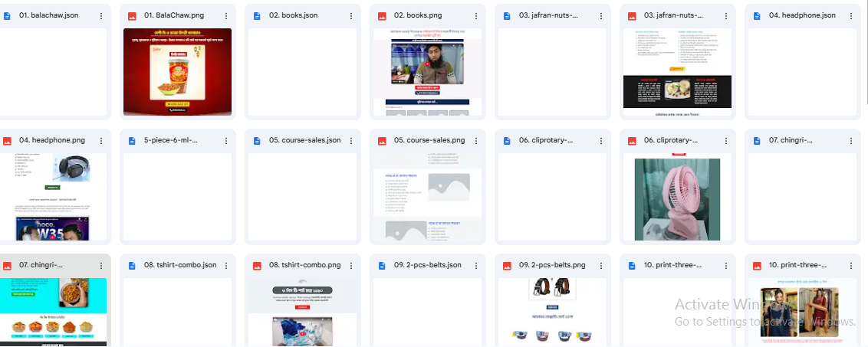Open more actions for 09. 2-pcs-belts.json
Screen dimensions: 868x347
[476, 266]
